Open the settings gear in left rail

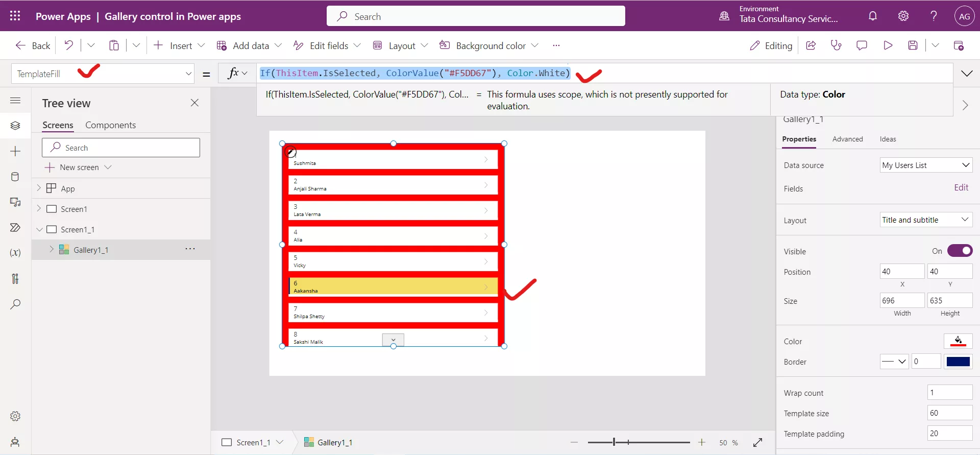coord(15,416)
